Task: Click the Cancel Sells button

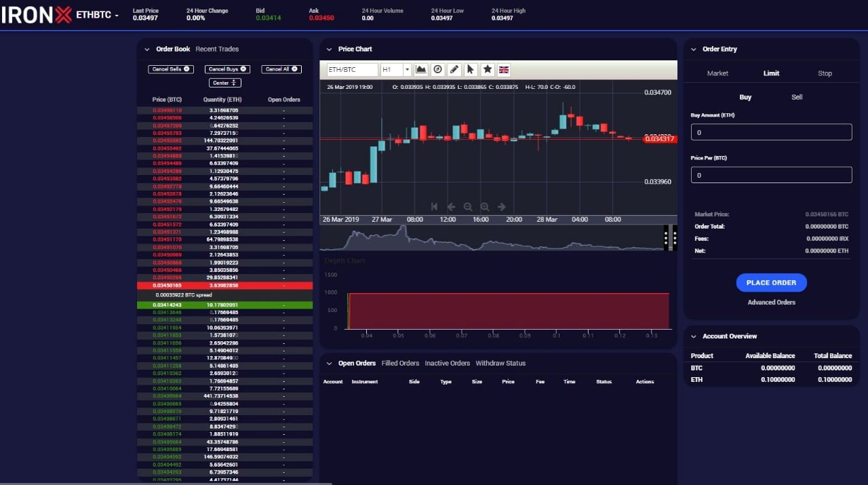Action: (x=171, y=69)
